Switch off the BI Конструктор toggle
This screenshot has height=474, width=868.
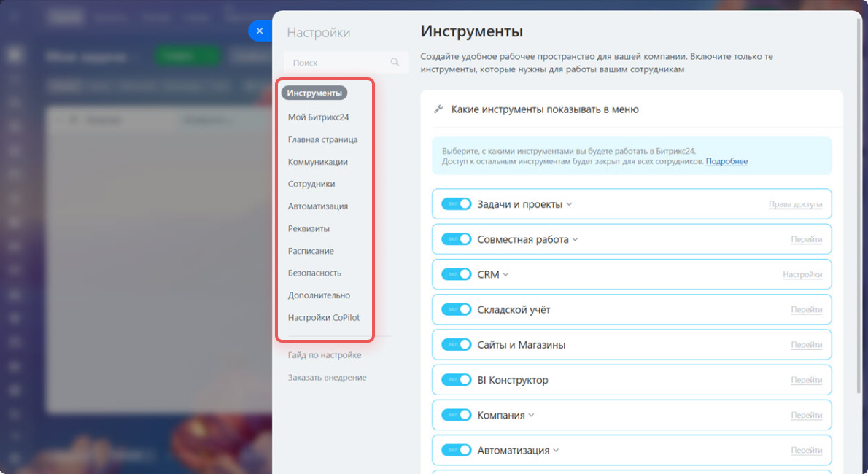456,380
